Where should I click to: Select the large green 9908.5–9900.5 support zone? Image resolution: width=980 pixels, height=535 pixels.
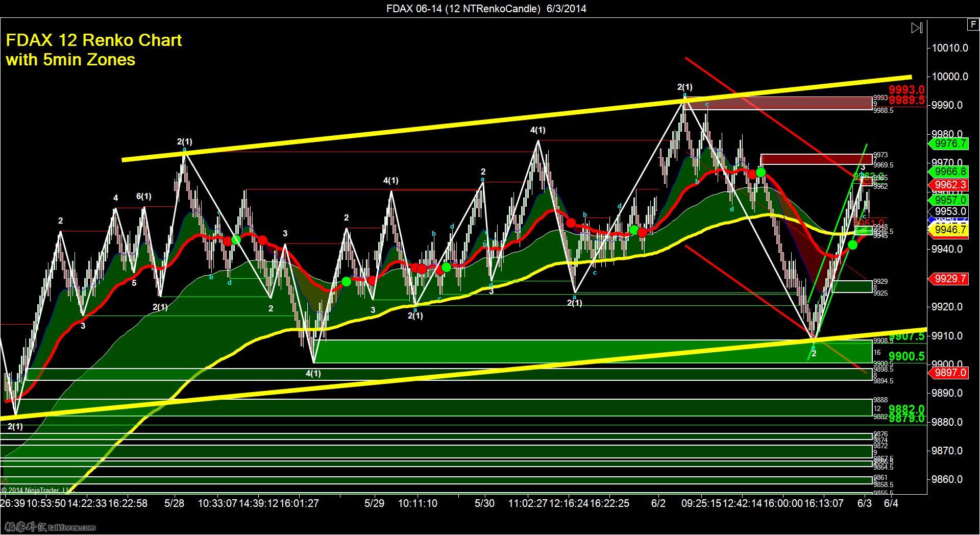pos(594,351)
